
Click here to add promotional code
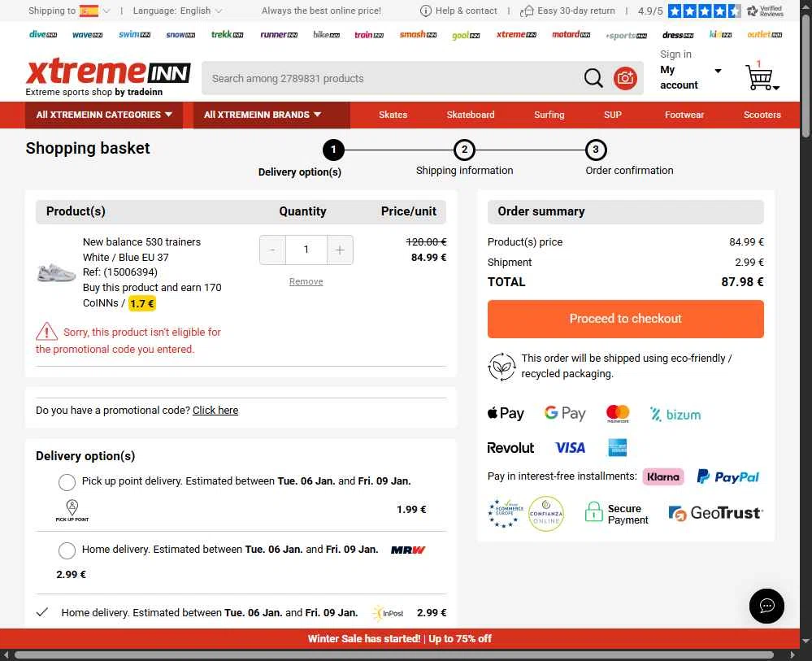(215, 411)
